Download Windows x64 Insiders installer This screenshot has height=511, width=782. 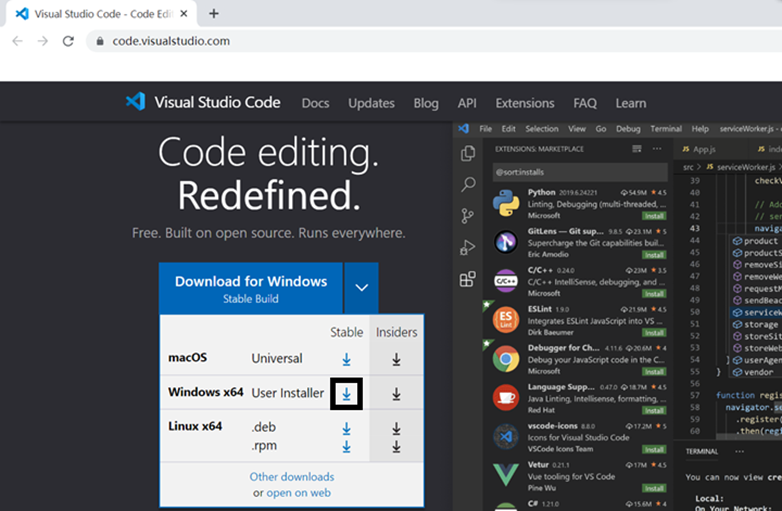click(396, 394)
